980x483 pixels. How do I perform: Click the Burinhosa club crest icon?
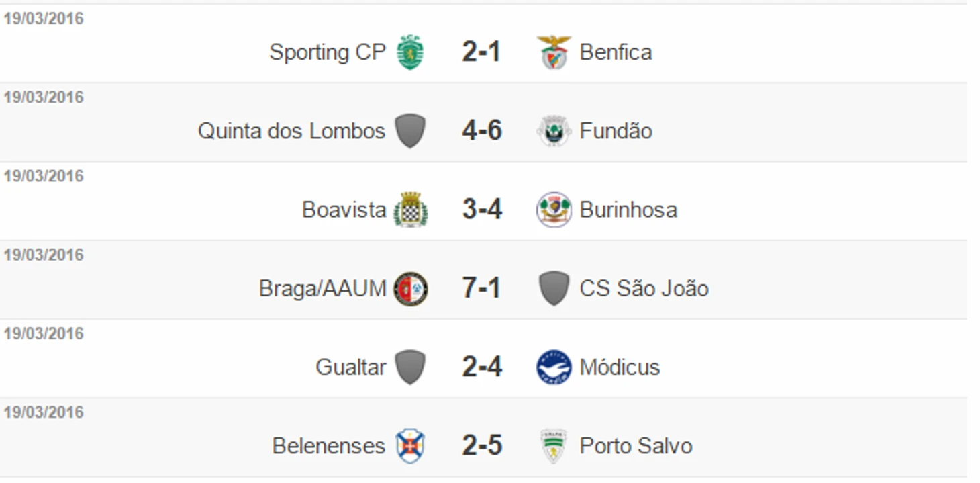554,210
